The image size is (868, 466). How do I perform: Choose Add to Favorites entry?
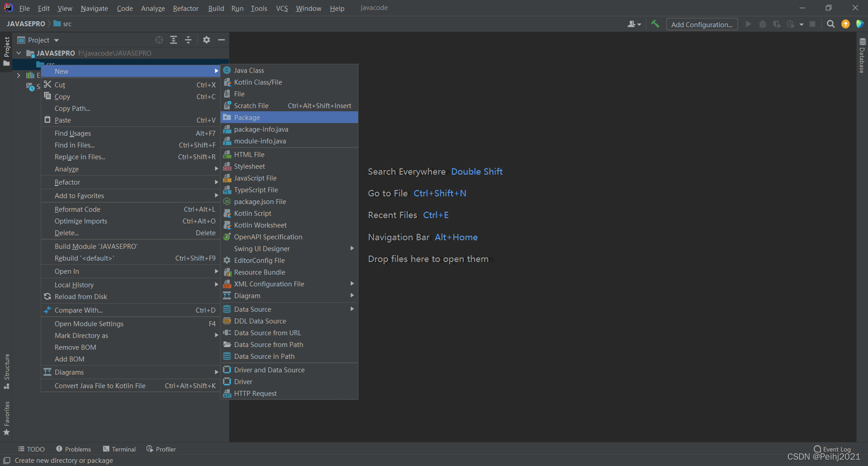pos(130,196)
